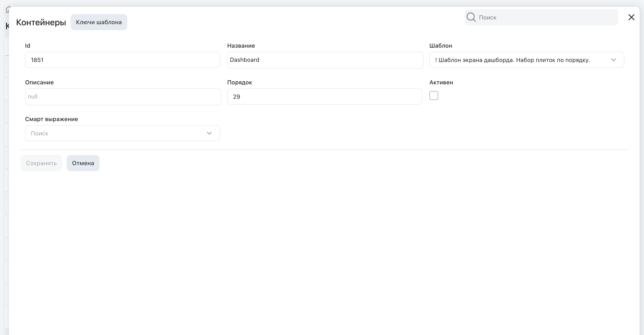Toggle the Активен checkbox
Screen dimensions: 644x335
(x=434, y=96)
